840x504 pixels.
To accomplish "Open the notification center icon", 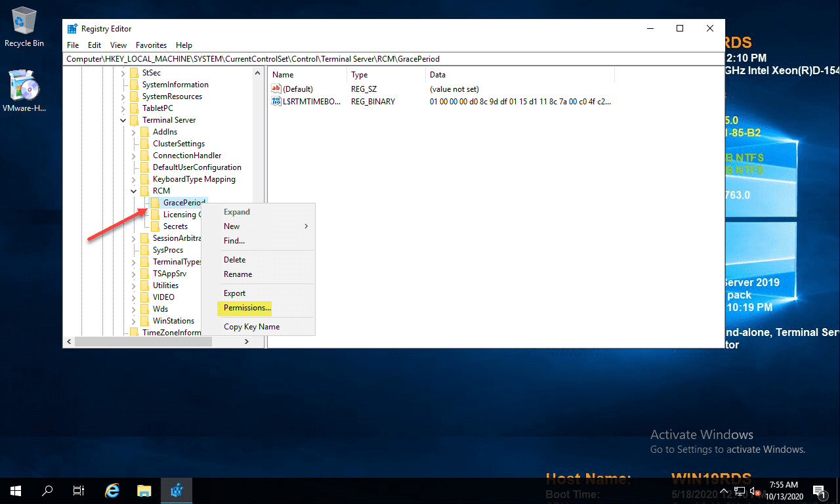I will click(x=819, y=490).
